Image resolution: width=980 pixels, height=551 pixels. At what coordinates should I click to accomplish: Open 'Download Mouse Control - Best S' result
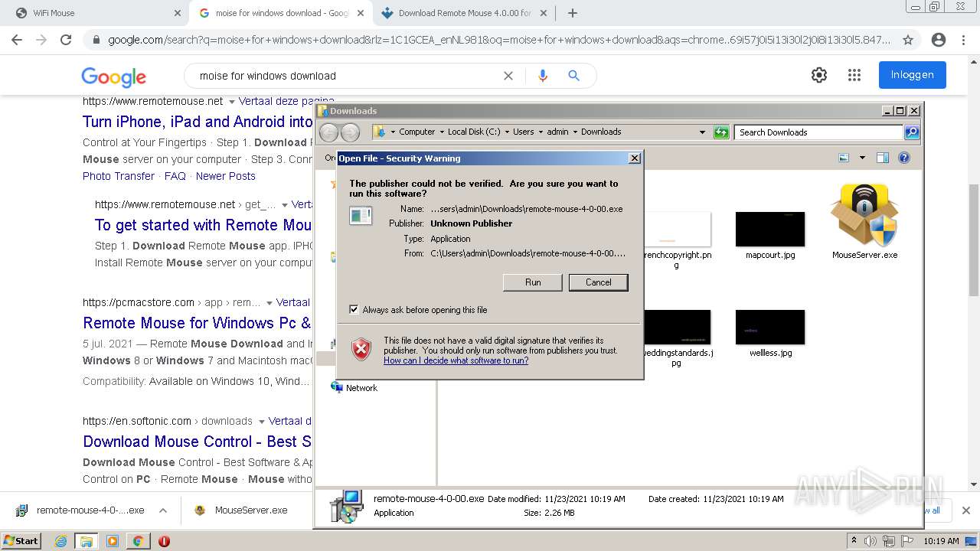pyautogui.click(x=197, y=442)
